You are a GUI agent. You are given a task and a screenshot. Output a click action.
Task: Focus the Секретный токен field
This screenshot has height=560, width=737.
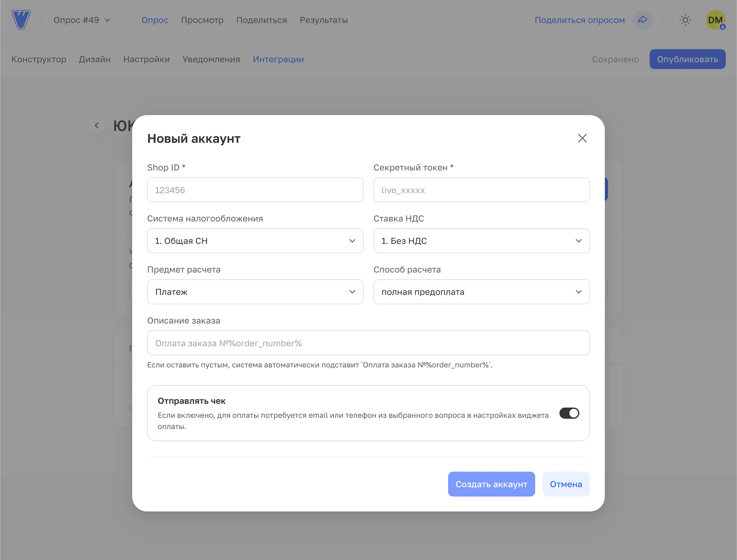(x=481, y=190)
